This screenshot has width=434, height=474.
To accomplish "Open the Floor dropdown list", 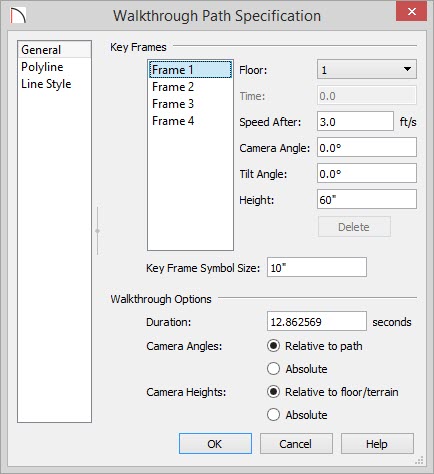I will (367, 69).
